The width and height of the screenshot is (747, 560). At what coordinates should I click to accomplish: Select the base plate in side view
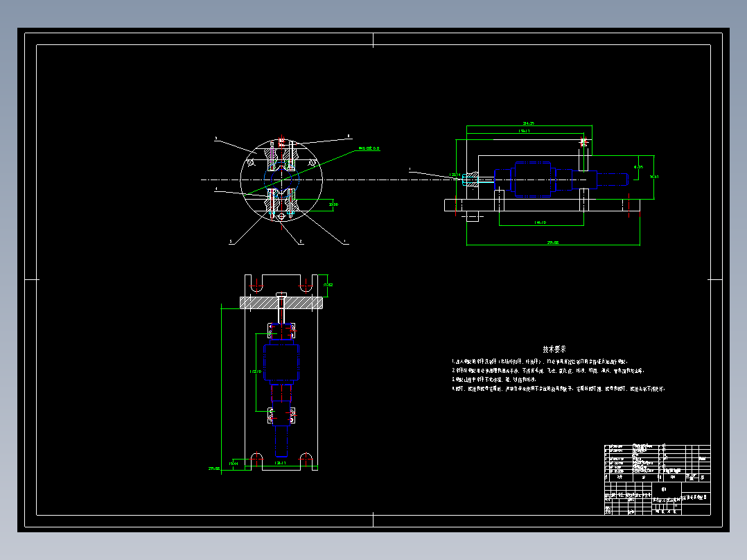point(542,205)
